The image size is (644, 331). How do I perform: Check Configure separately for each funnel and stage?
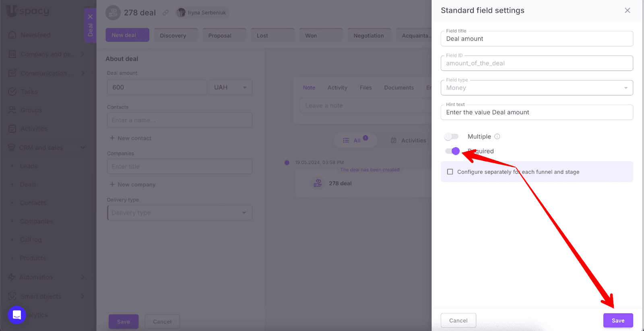450,172
